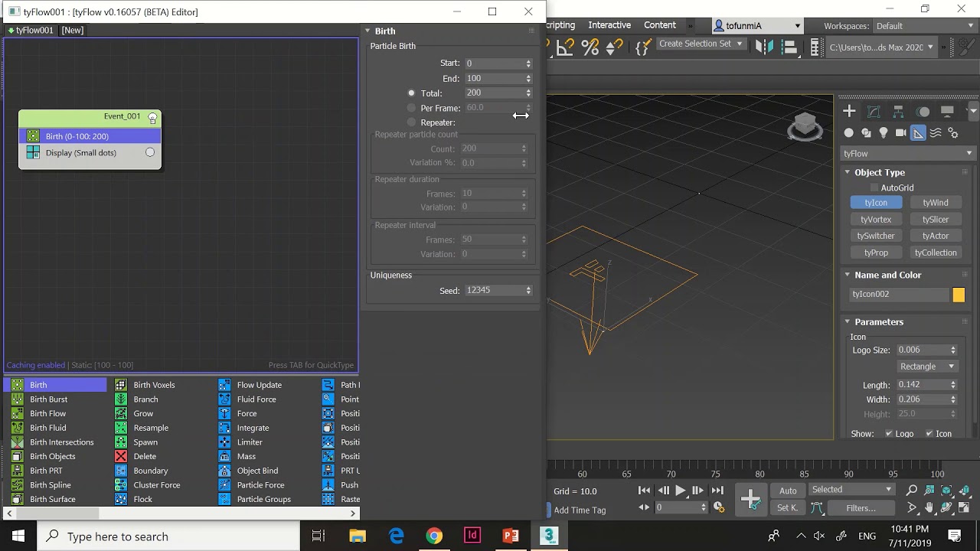
Task: Click the Pan View hand icon
Action: point(929,507)
